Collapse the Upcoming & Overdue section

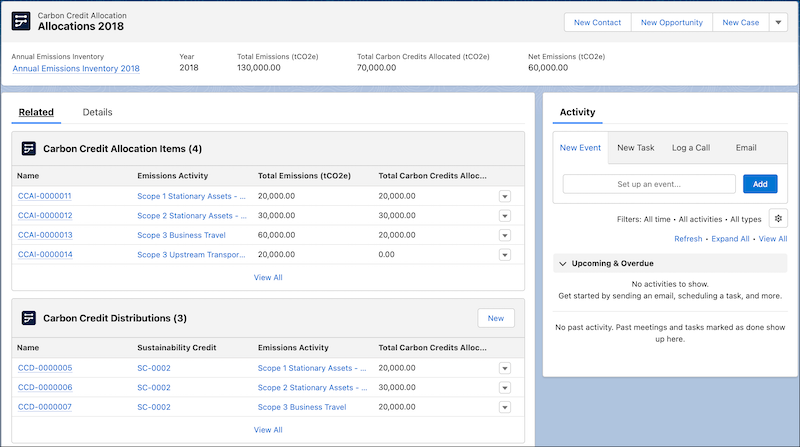563,263
